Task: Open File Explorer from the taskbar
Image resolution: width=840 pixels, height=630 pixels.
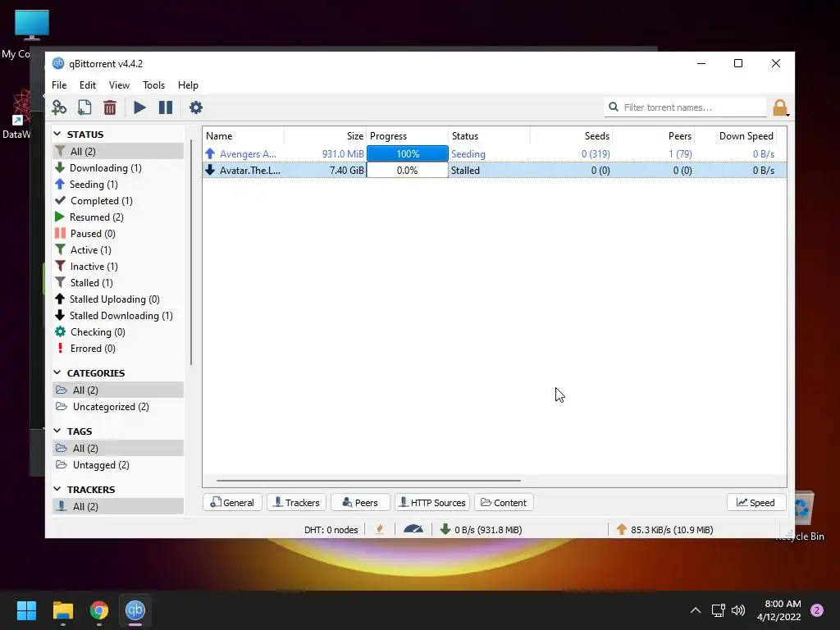Action: coord(62,610)
